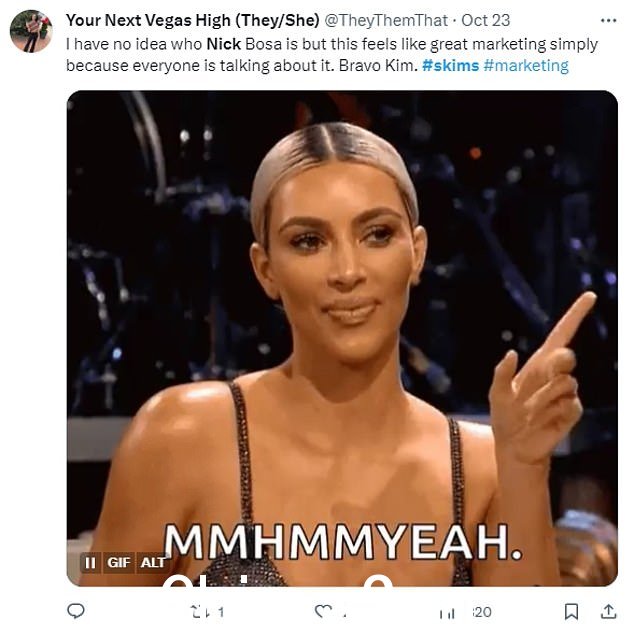Open the Oct 23 timestamp link
The image size is (634, 634).
tap(486, 20)
